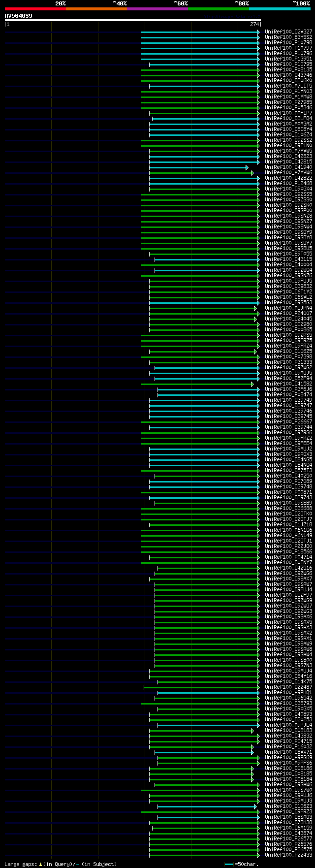The height and width of the screenshot is (868, 315).
Task: Select label UniRef100_P00871
Action: click(x=288, y=492)
